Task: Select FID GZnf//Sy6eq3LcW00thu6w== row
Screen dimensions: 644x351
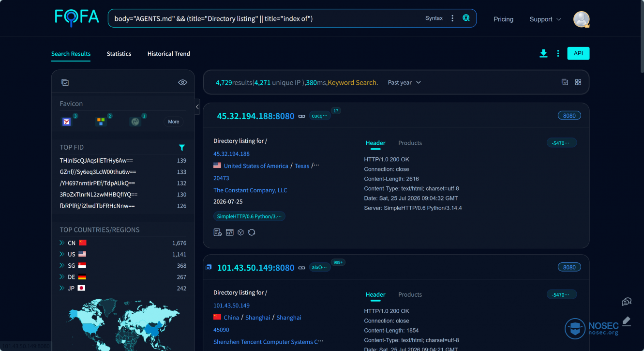Action: point(123,172)
